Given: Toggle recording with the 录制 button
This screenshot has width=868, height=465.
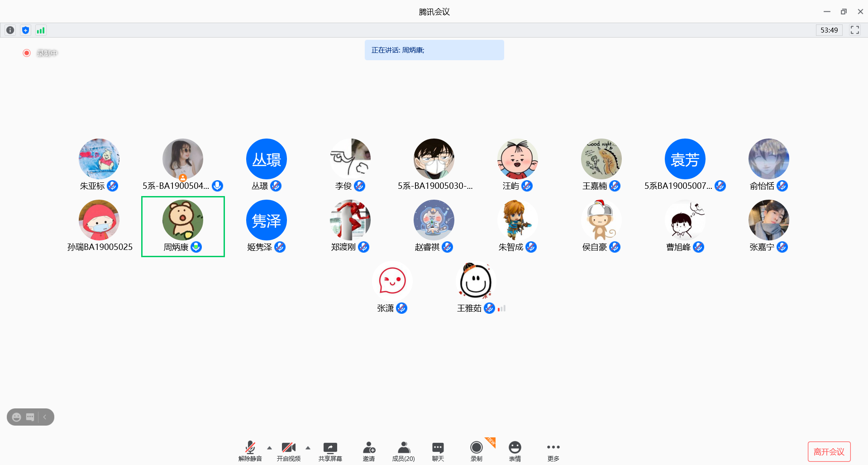Looking at the screenshot, I should pos(476,451).
